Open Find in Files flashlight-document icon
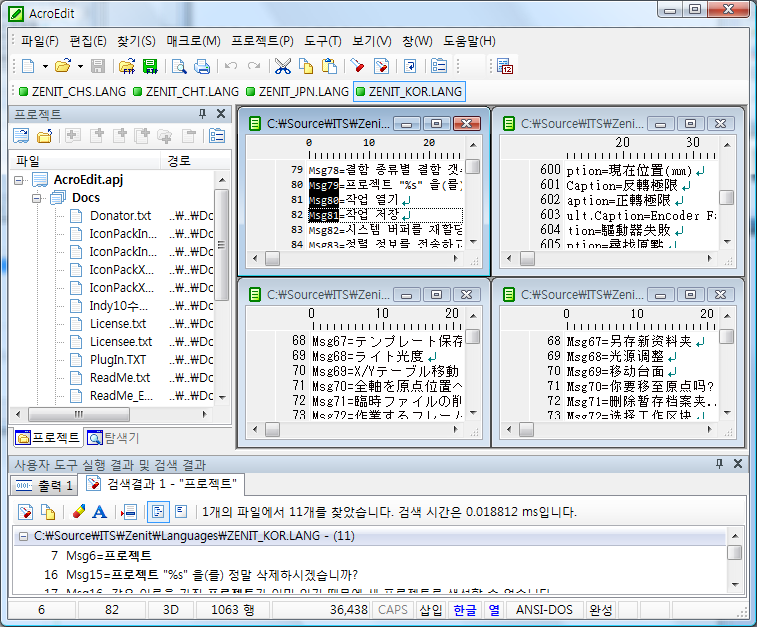This screenshot has height=627, width=757. (x=381, y=66)
